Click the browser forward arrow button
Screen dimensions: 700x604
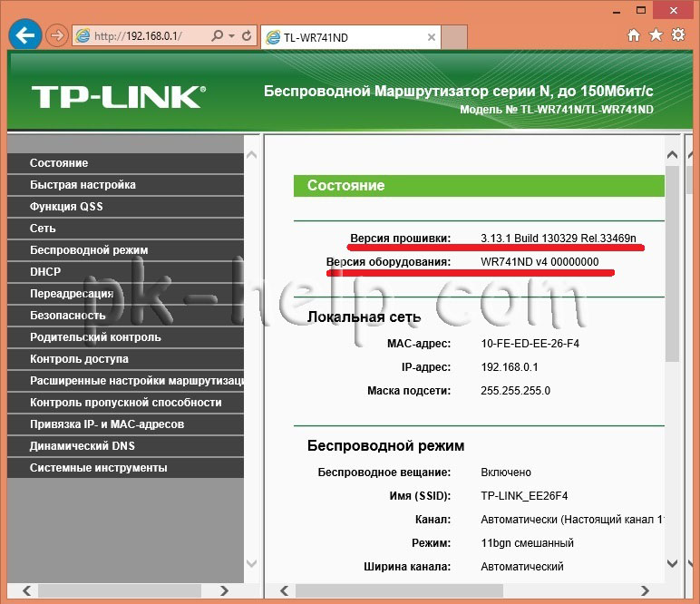tap(57, 35)
